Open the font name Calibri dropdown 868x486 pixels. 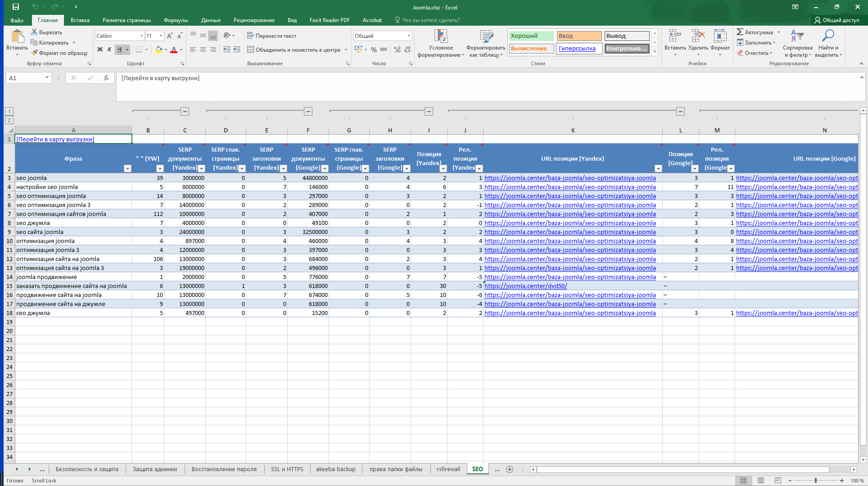point(141,36)
